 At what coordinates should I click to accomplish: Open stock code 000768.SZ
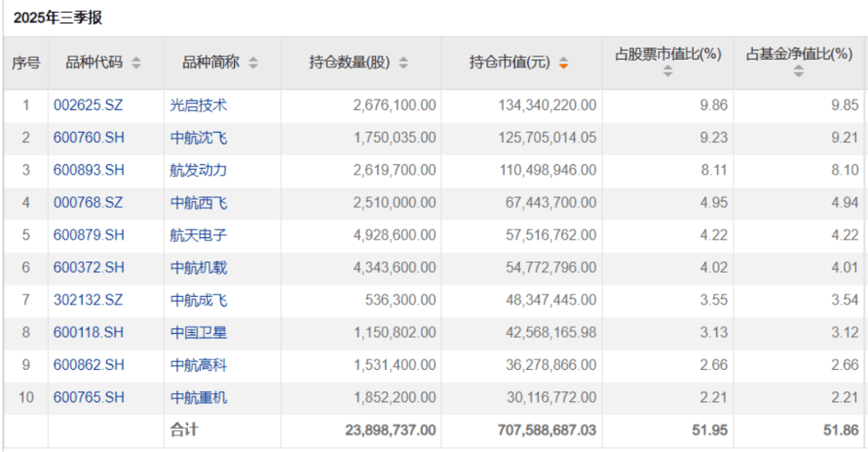pos(88,203)
